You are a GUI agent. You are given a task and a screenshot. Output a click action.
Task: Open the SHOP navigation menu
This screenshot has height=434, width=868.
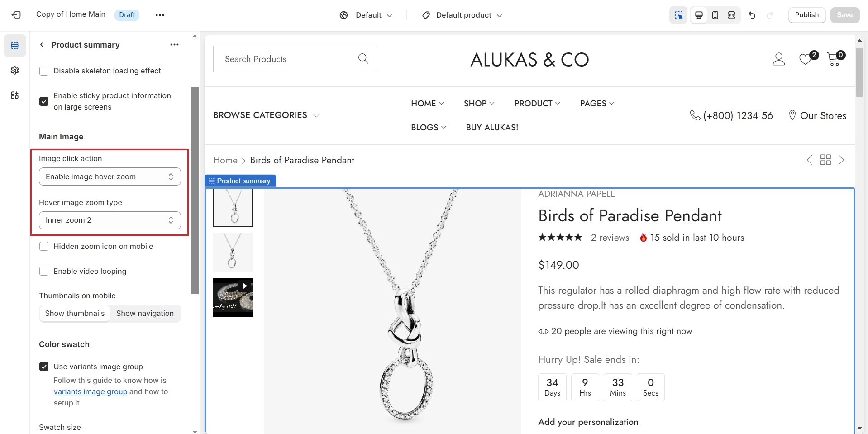pyautogui.click(x=479, y=104)
